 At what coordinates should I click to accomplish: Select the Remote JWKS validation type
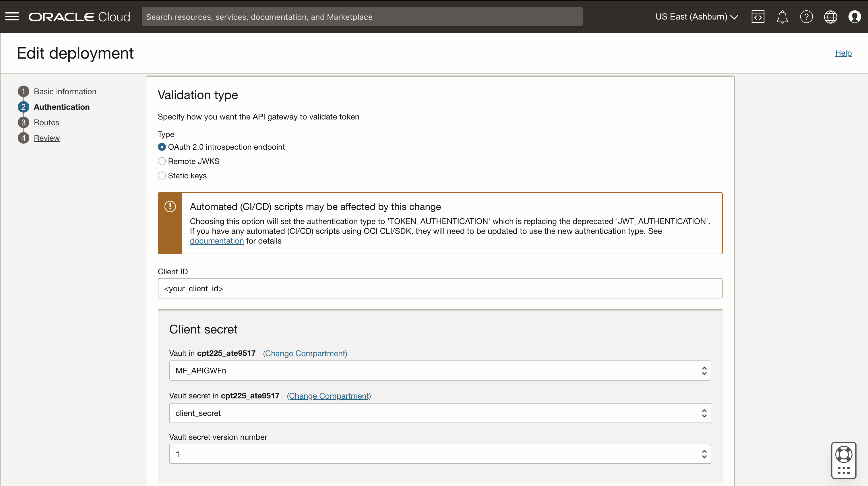click(x=162, y=161)
